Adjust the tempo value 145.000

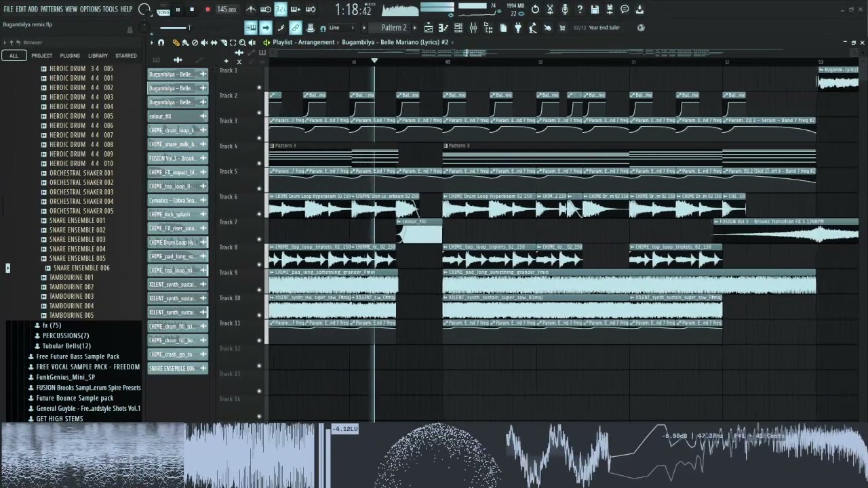[226, 9]
